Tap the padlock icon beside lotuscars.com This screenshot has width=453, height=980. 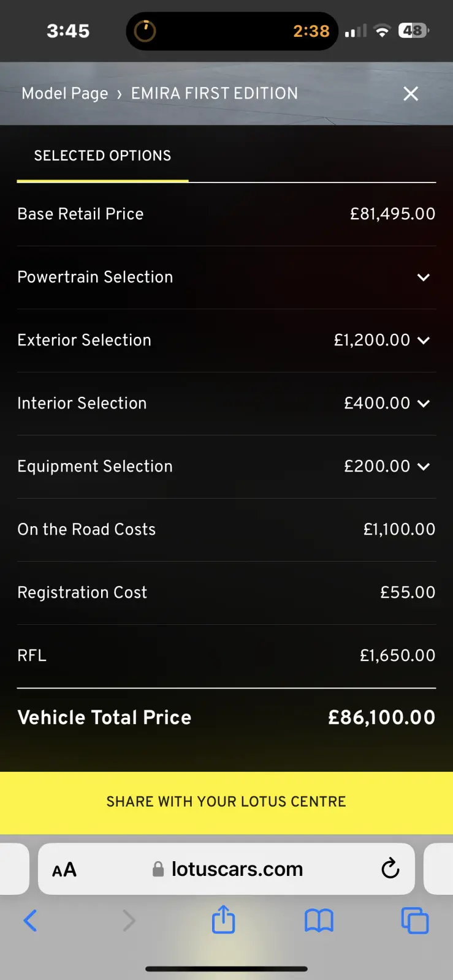[158, 869]
